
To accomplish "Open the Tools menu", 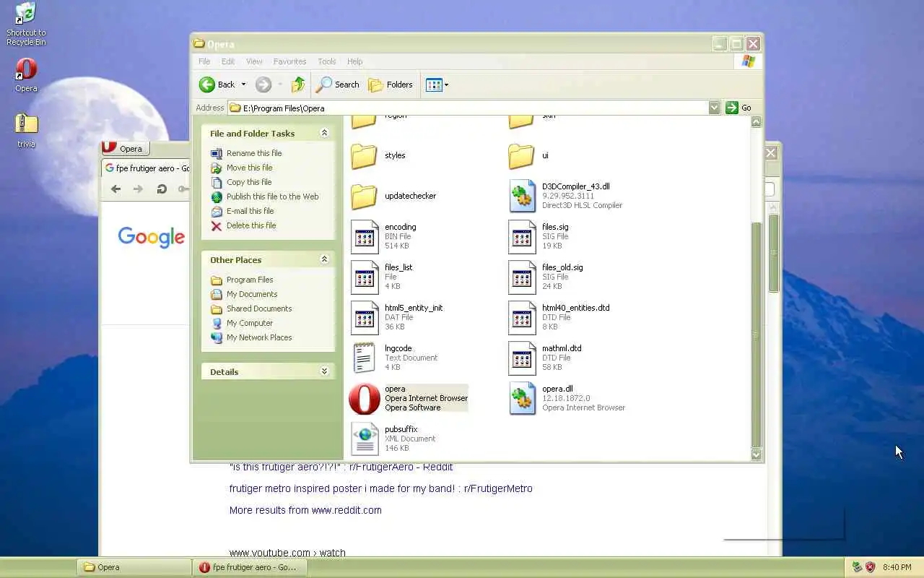I will click(x=327, y=61).
